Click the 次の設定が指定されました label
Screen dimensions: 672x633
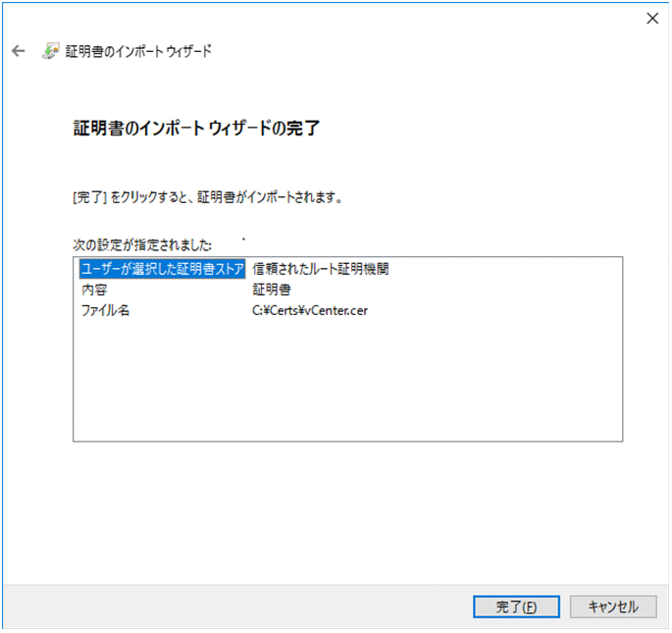click(x=142, y=245)
